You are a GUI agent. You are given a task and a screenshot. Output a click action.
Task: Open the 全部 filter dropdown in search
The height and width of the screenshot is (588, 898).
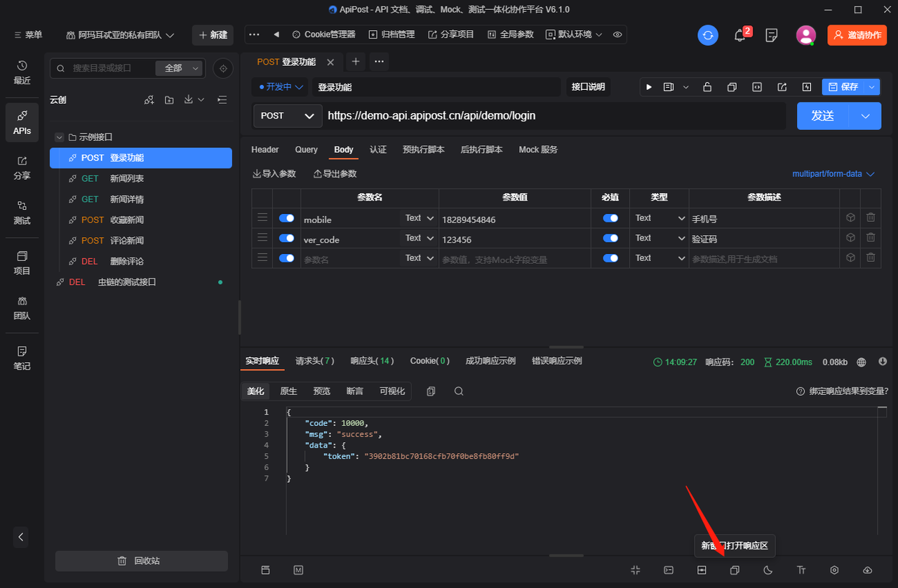179,68
